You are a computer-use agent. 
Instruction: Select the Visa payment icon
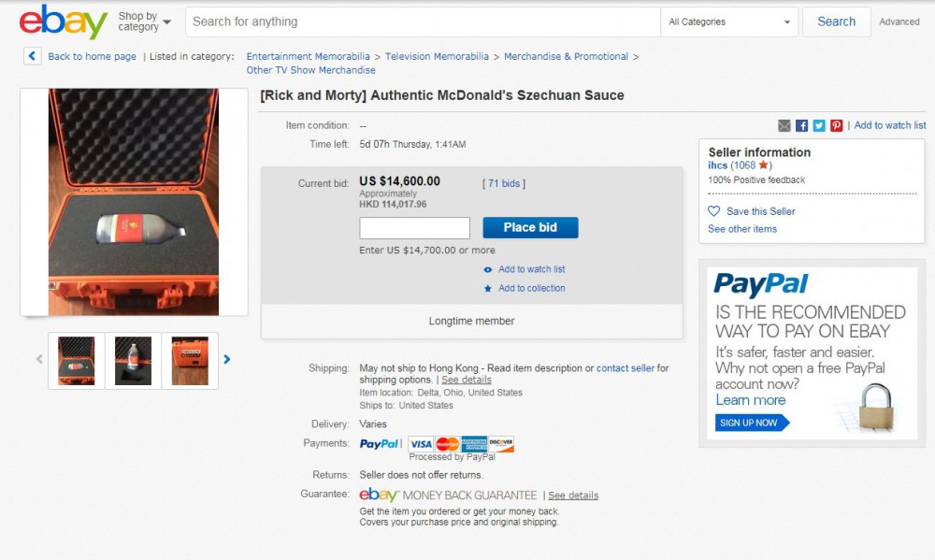(x=422, y=443)
